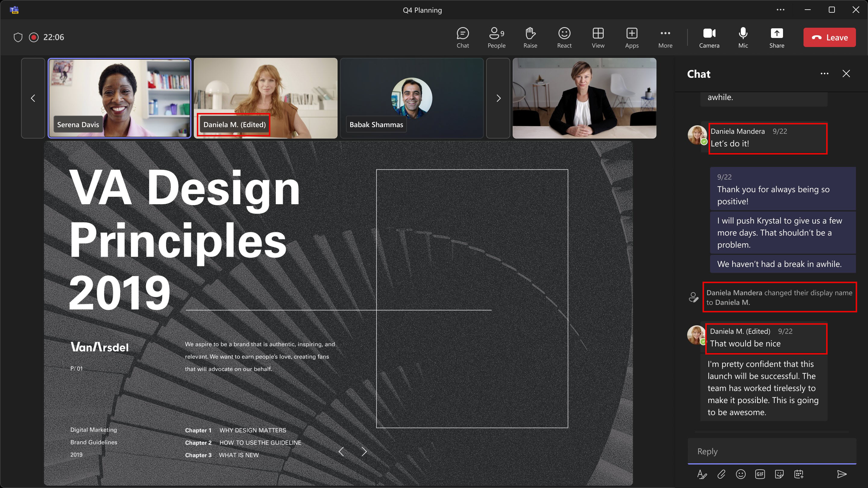Click Chat tab in toolbar
Screen dimensions: 868x488
[463, 37]
